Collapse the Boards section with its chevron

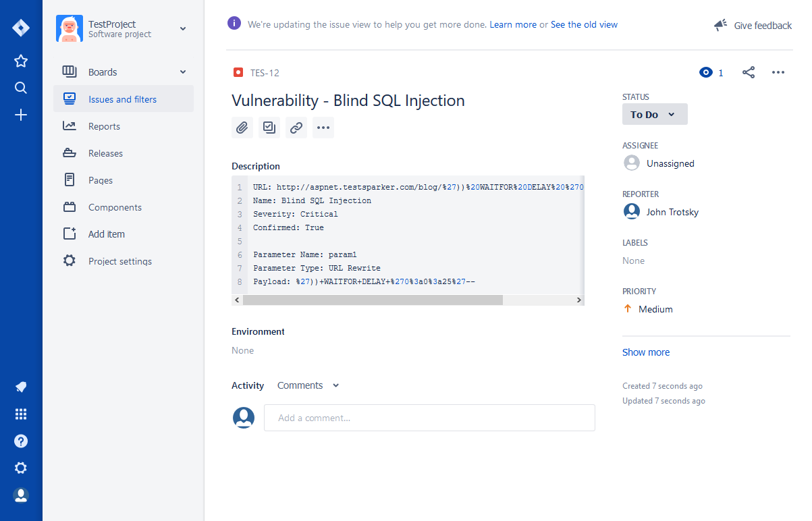tap(182, 71)
